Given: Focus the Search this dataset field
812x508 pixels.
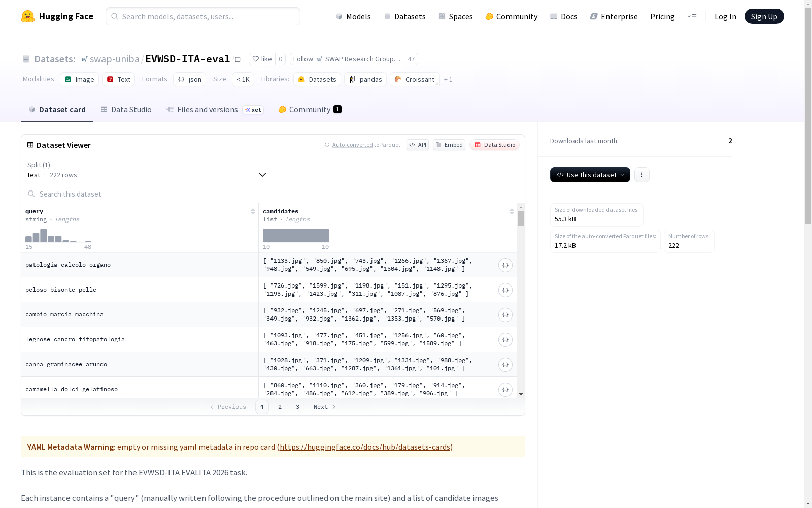Looking at the screenshot, I should 273,194.
